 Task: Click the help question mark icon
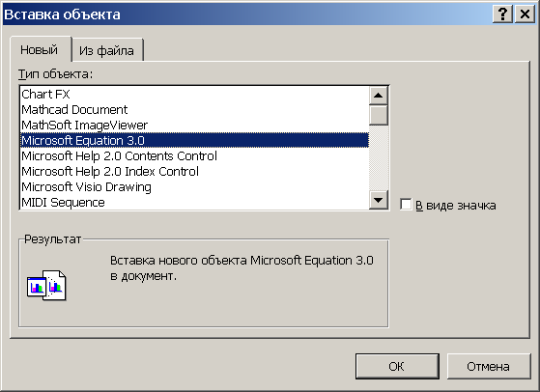coord(502,14)
